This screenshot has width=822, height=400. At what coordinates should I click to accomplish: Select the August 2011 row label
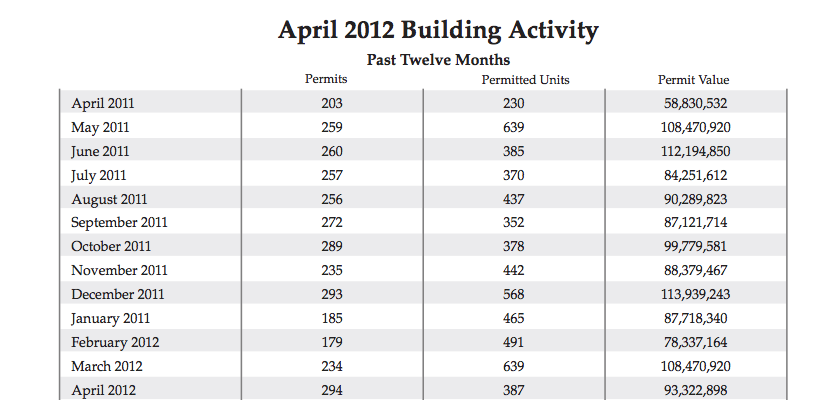coord(109,199)
